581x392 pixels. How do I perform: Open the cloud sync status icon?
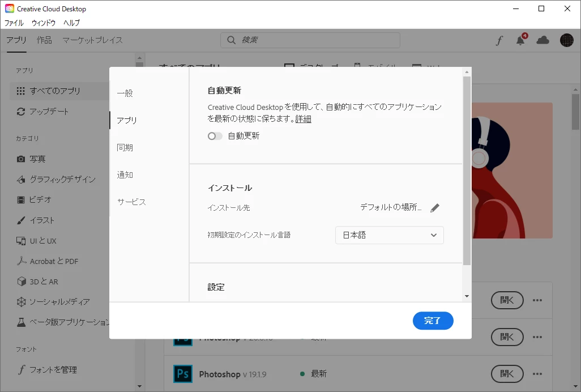click(x=543, y=40)
